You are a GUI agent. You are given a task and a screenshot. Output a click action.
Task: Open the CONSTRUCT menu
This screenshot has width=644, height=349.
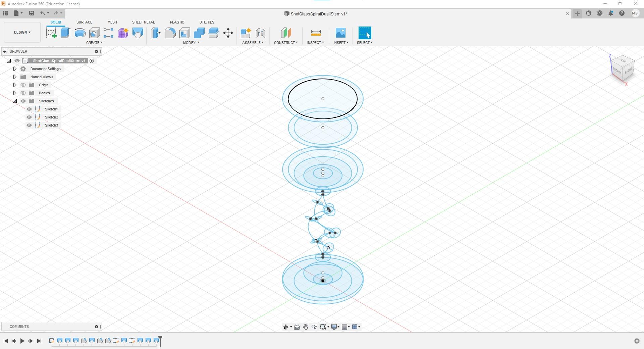[x=286, y=43]
